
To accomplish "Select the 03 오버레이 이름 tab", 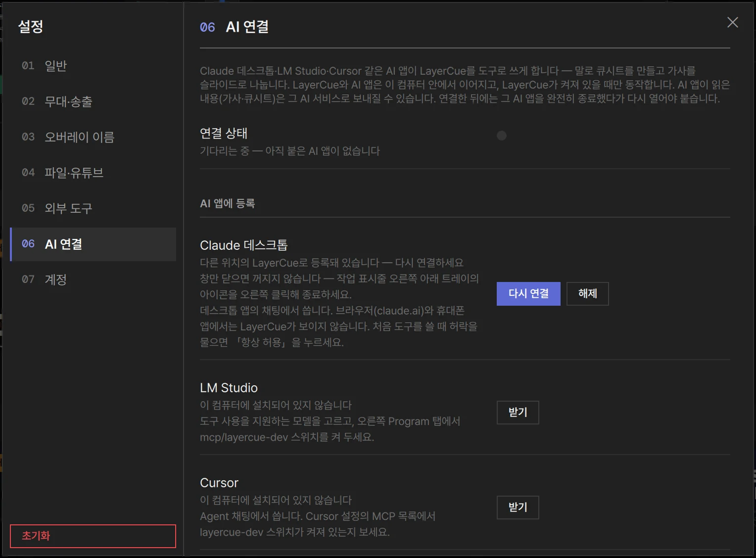I will point(93,137).
